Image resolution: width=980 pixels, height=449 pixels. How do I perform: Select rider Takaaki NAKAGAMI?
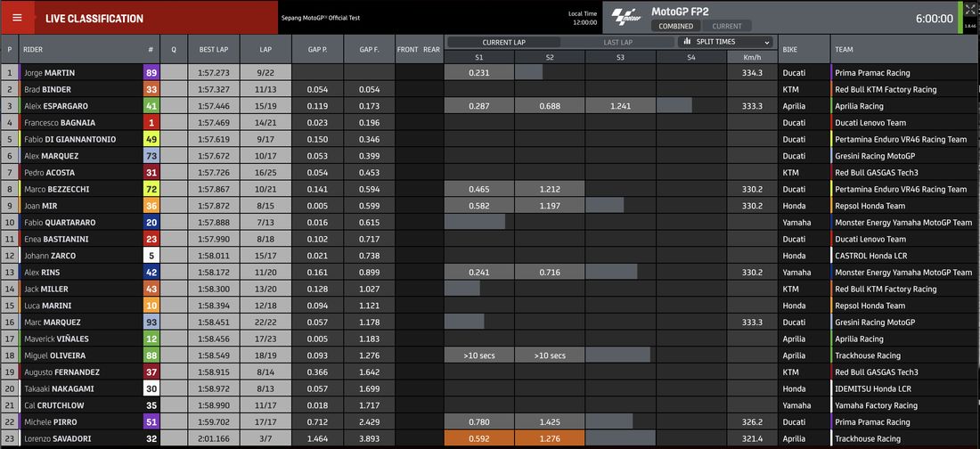click(x=59, y=389)
